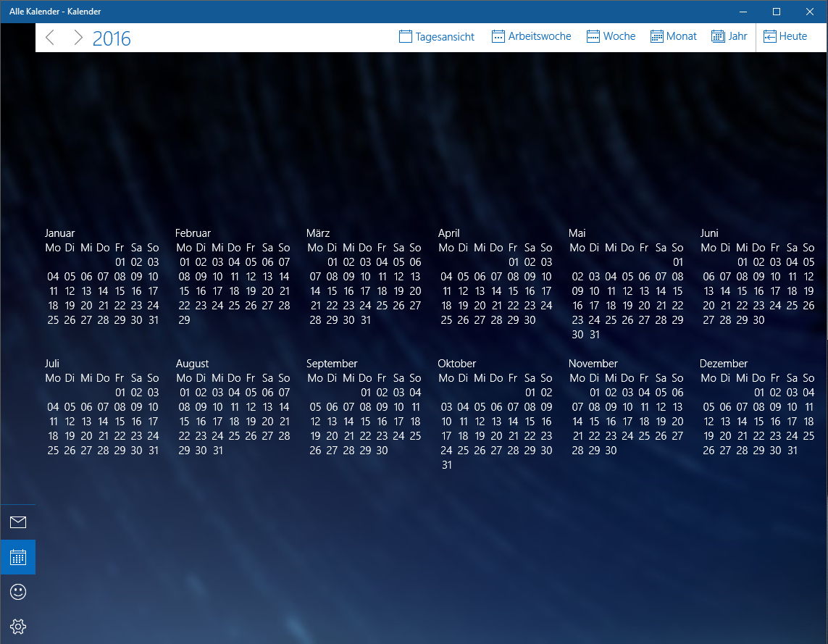Open the Juni month heading

click(709, 233)
